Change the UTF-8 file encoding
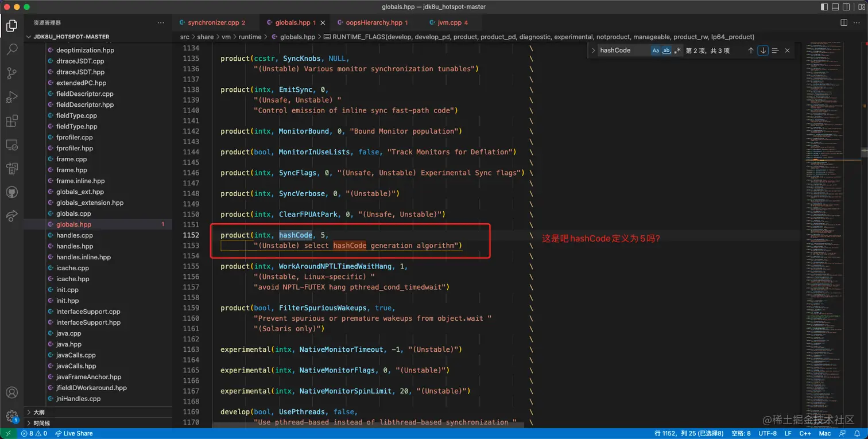Image resolution: width=868 pixels, height=439 pixels. [768, 433]
